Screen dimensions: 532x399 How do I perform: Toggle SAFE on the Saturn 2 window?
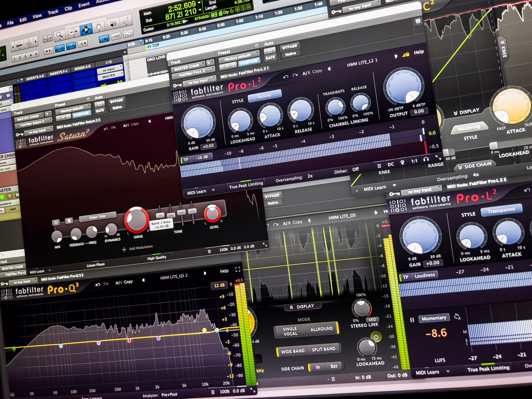point(100,110)
